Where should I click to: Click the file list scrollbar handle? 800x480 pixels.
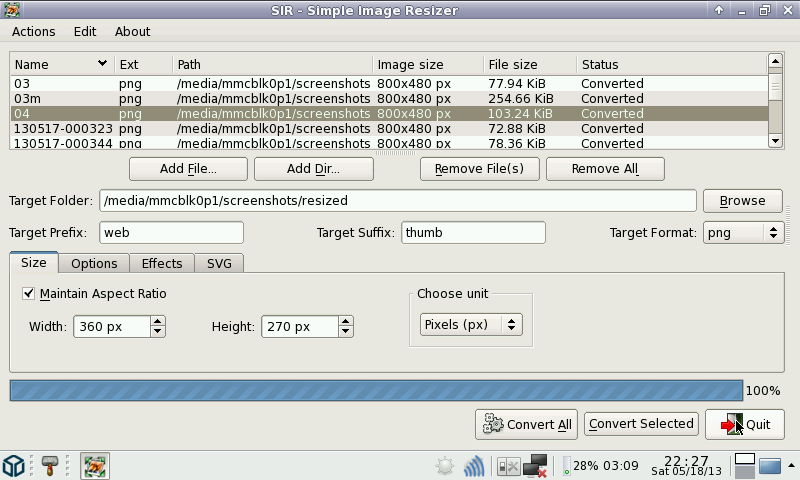coord(775,86)
